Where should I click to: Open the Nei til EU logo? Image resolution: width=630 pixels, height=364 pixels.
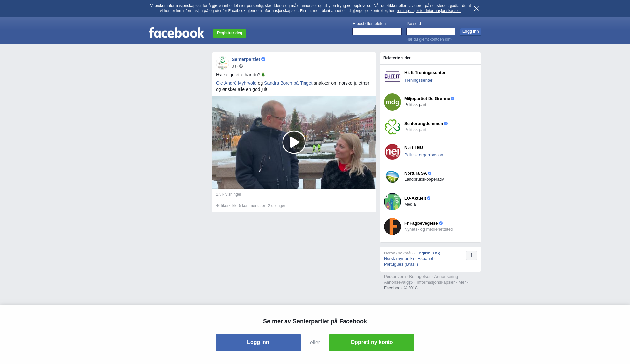coord(392,152)
